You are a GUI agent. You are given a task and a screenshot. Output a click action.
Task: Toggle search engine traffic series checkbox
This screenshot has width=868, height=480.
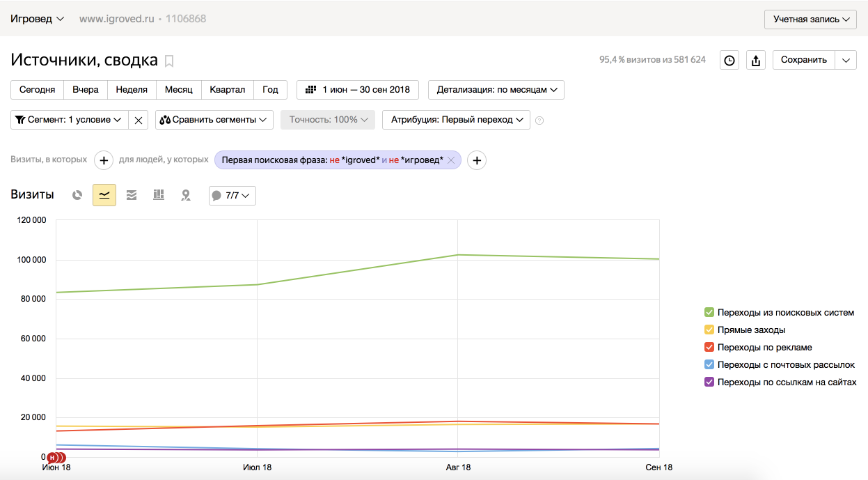coord(709,312)
